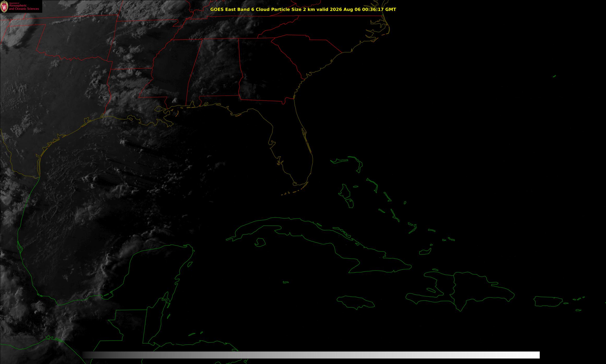Screen dimensions: 606x364
Task: Click the middle of the grayscale colorbar
Action: (x=311, y=355)
